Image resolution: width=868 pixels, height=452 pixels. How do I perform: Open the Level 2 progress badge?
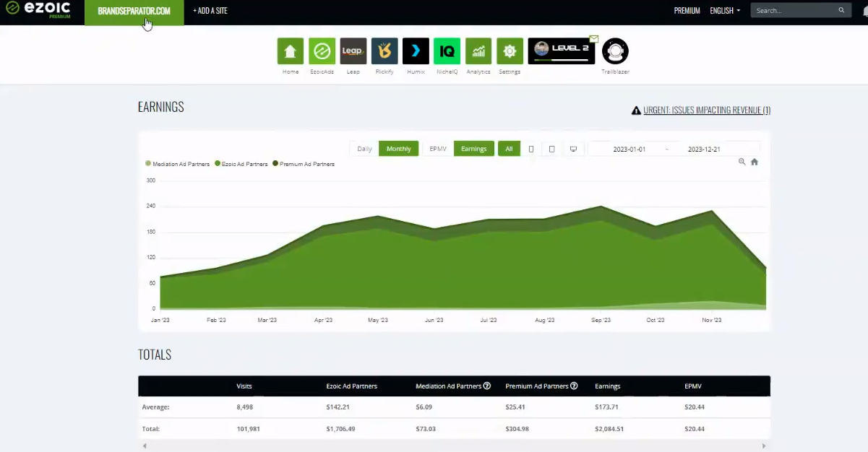(562, 51)
